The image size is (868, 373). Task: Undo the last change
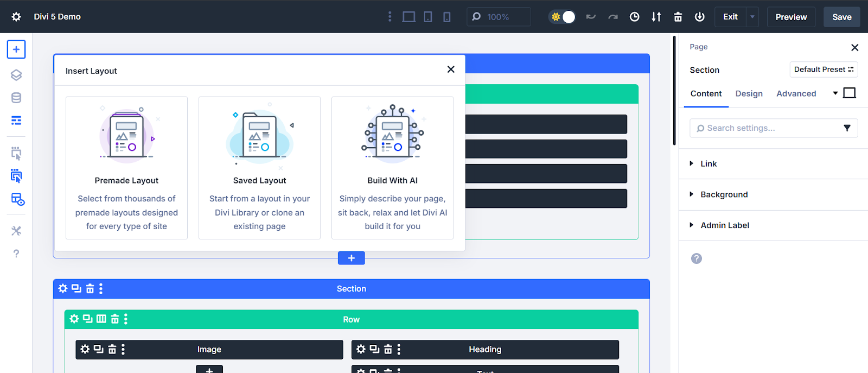[591, 17]
